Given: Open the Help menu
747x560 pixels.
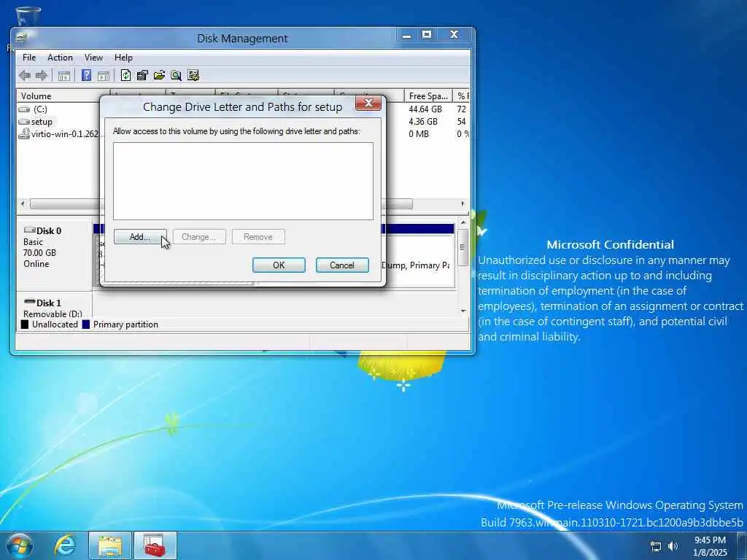Looking at the screenshot, I should coord(123,58).
